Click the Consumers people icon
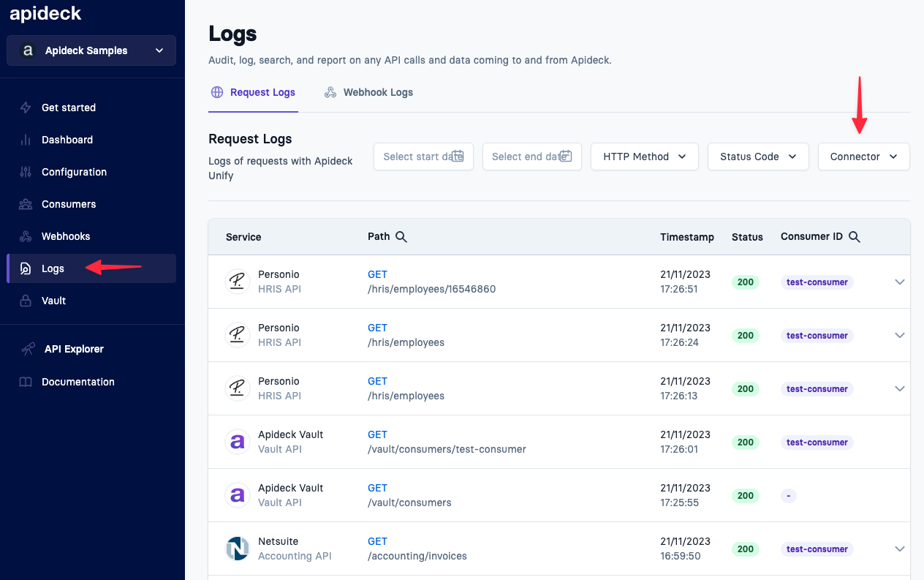This screenshot has height=580, width=924. point(26,204)
